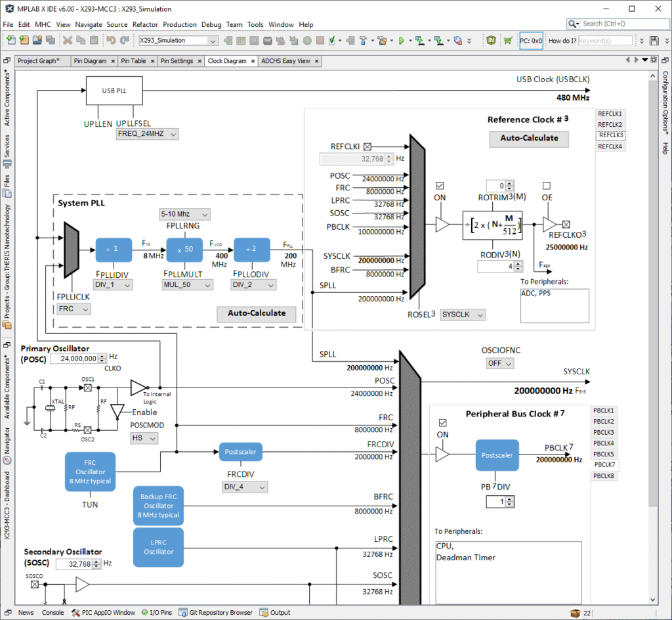Click the New File toolbar icon

coord(11,40)
